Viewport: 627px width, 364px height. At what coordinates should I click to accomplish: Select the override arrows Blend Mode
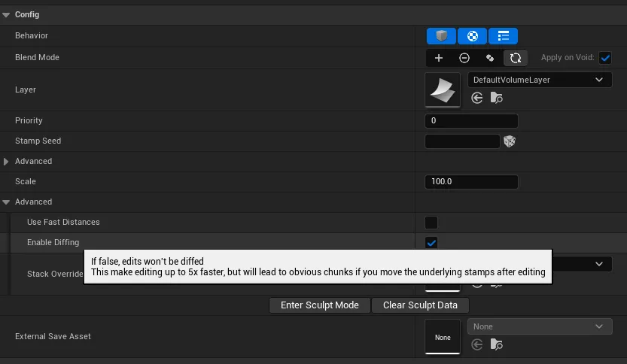pos(515,58)
